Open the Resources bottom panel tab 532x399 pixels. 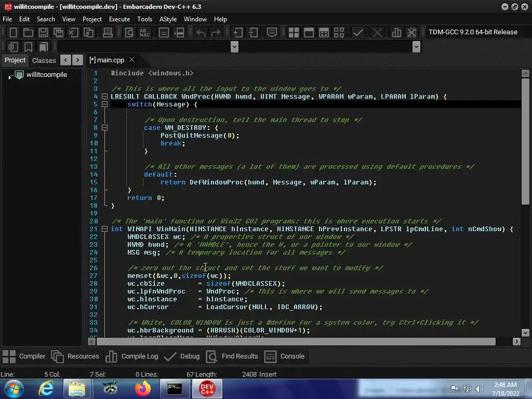(75, 356)
